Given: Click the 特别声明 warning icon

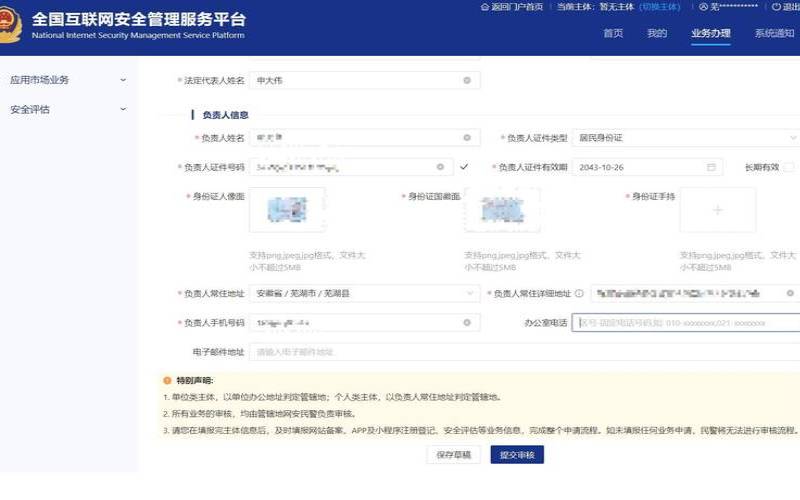Looking at the screenshot, I should [x=167, y=381].
